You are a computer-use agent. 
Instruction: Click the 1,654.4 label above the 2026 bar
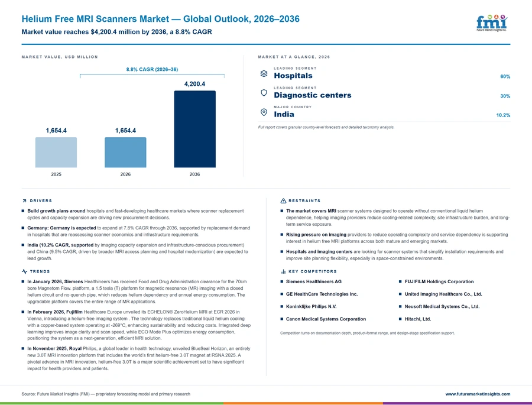(x=125, y=130)
